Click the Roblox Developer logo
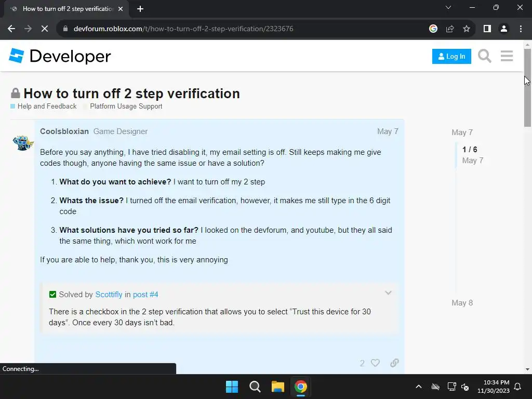Image resolution: width=532 pixels, height=399 pixels. [x=60, y=56]
